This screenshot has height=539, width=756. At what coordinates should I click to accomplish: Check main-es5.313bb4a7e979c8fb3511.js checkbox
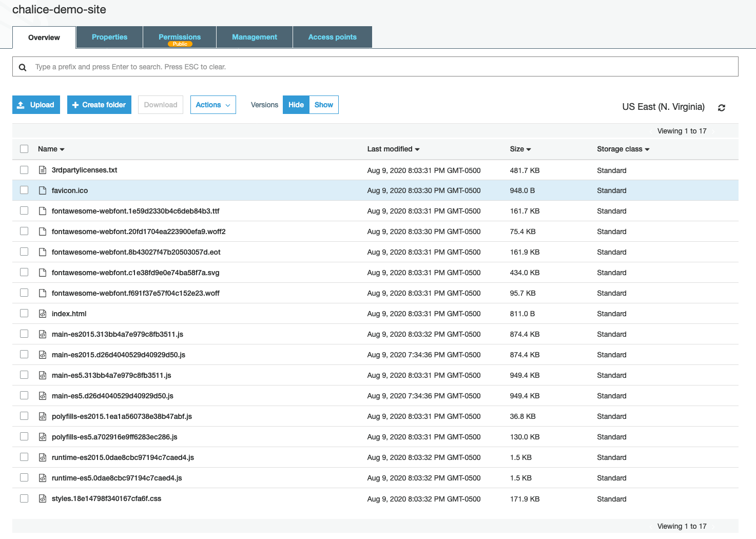[24, 375]
